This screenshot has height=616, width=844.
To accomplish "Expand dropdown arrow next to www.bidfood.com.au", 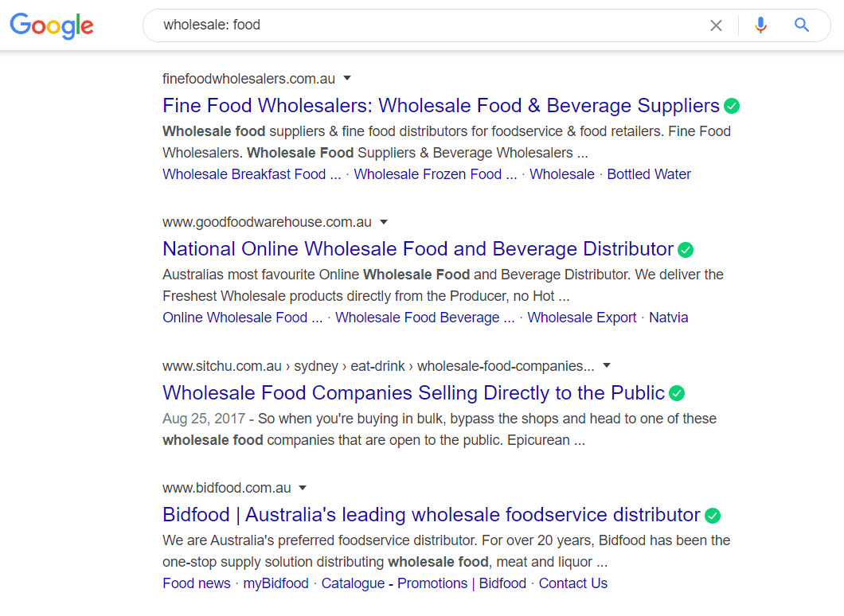I will [303, 488].
